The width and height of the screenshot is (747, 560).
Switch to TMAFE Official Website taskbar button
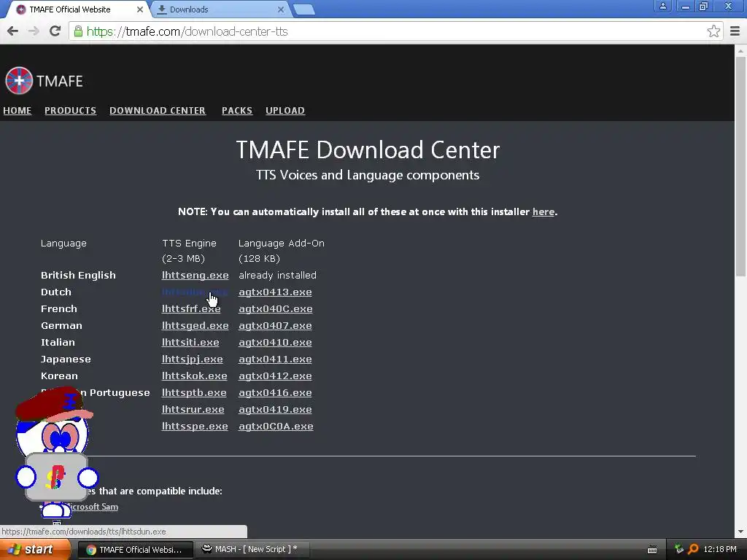(135, 550)
